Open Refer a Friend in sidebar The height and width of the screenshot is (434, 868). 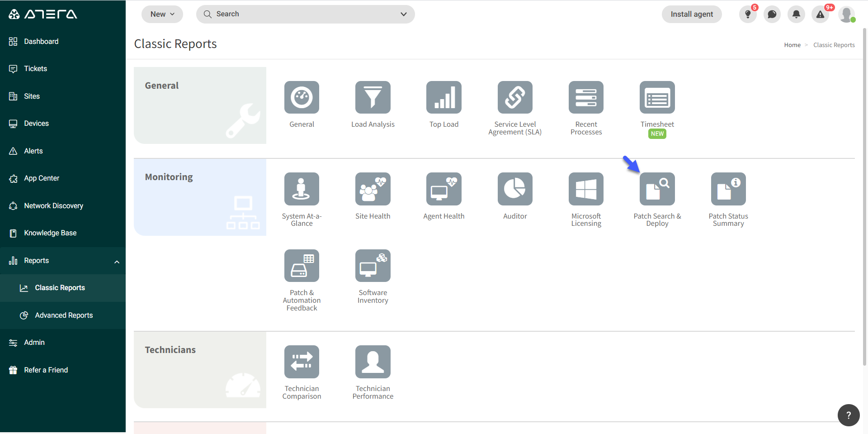(x=63, y=370)
